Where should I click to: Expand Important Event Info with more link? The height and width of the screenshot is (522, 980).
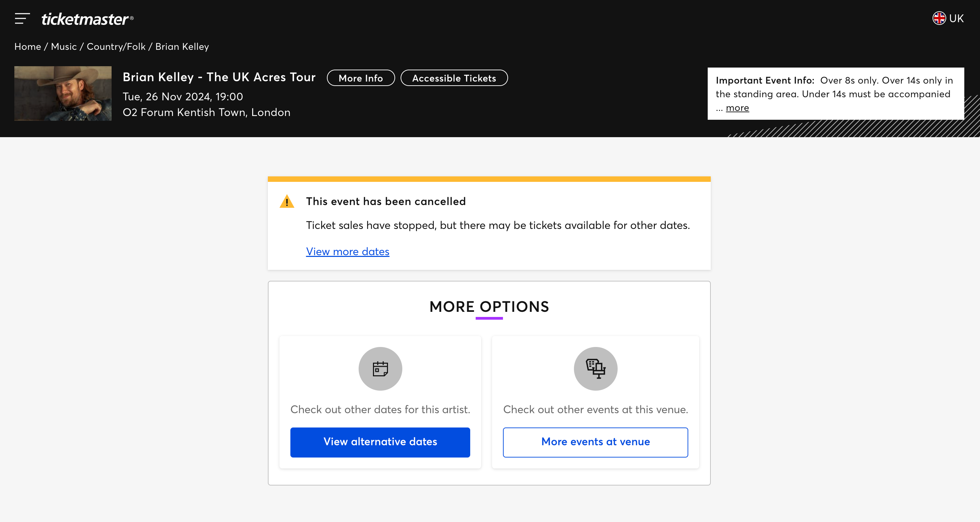(x=737, y=108)
